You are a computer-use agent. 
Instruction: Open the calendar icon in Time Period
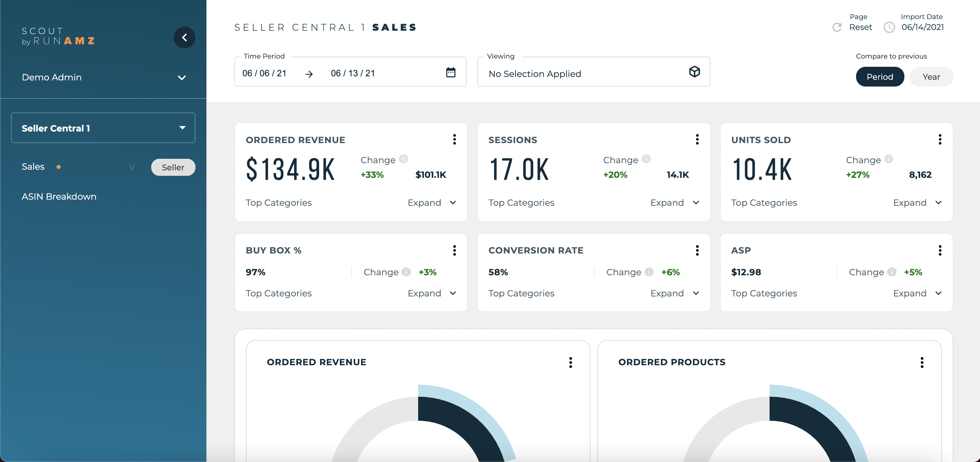[451, 72]
